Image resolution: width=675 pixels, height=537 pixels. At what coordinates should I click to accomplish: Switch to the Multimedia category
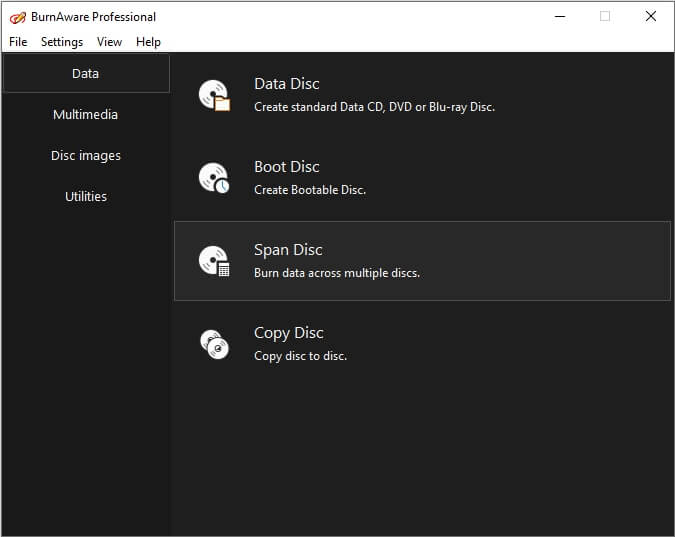(86, 115)
